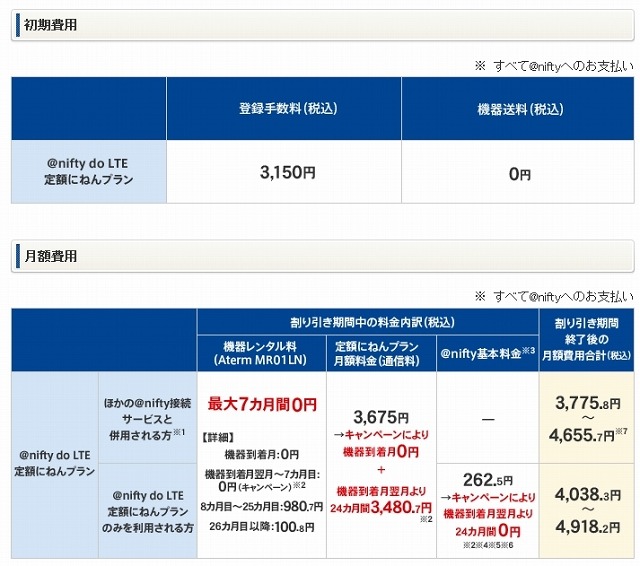Viewport: 640px width, 566px height.
Task: Click the payment note above the initial cost table
Action: (554, 66)
